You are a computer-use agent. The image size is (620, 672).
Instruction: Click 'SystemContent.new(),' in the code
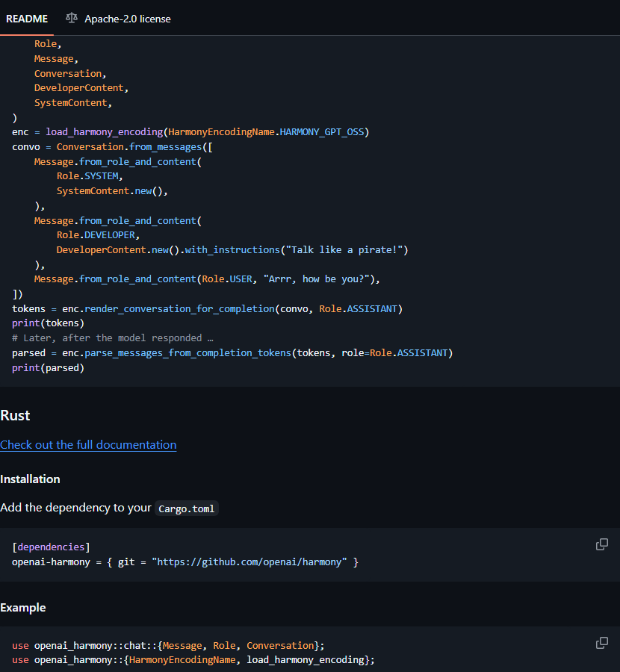112,190
